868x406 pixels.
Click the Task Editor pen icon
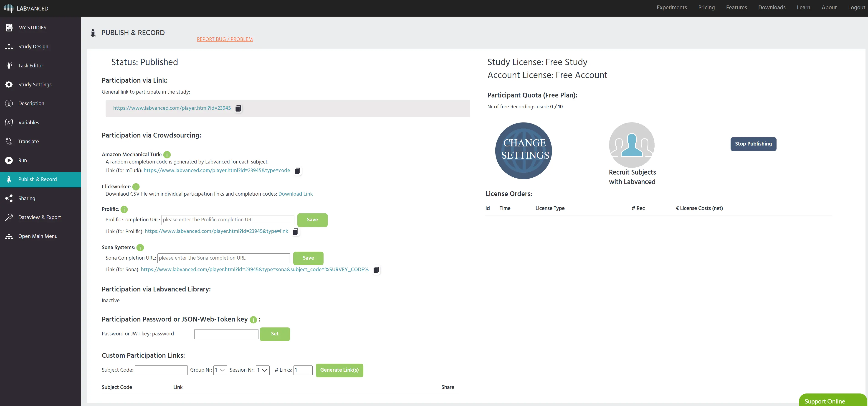9,65
